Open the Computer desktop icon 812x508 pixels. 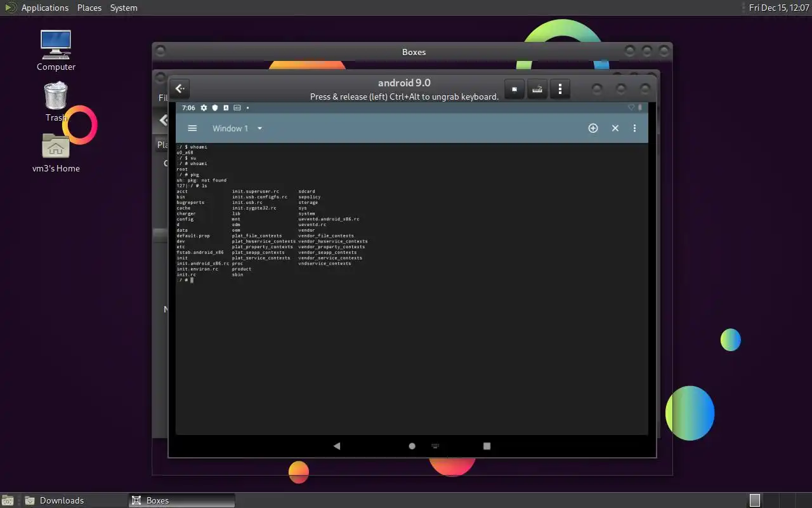click(56, 50)
